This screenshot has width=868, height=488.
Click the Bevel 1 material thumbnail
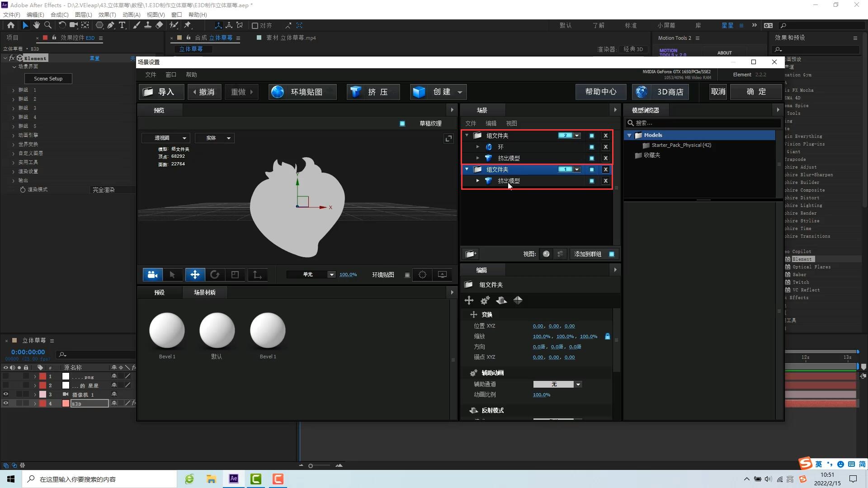click(x=166, y=329)
